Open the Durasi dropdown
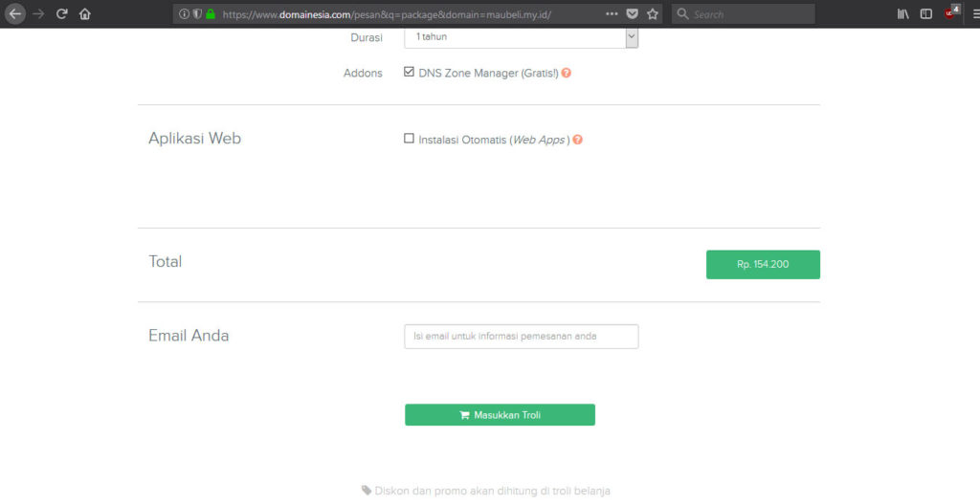Viewport: 980px width, 504px height. tap(522, 37)
